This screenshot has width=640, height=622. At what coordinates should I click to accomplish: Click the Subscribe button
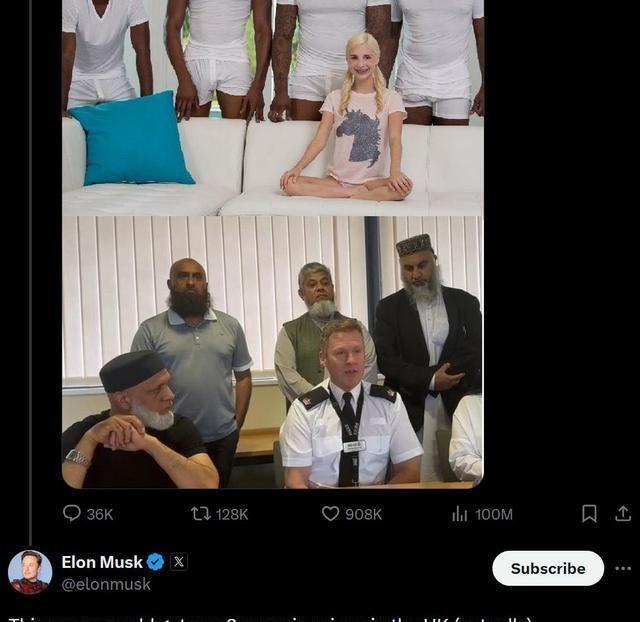click(x=548, y=568)
